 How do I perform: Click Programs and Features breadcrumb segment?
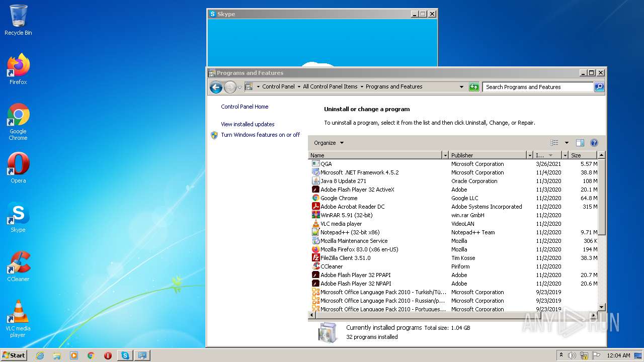pyautogui.click(x=394, y=87)
